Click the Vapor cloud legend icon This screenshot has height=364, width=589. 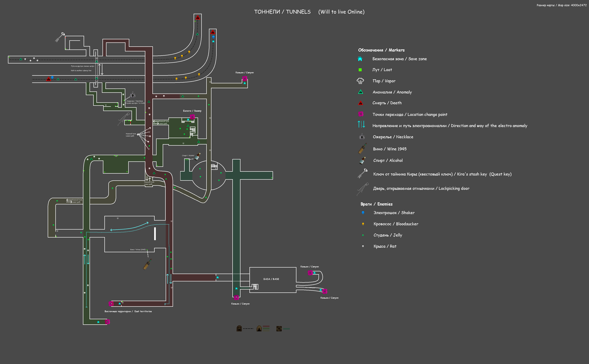pyautogui.click(x=360, y=81)
